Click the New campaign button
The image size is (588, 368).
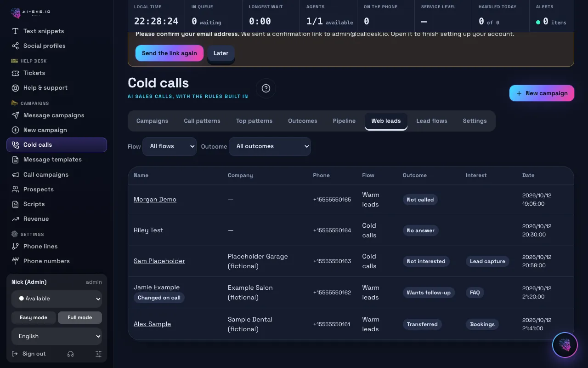542,93
